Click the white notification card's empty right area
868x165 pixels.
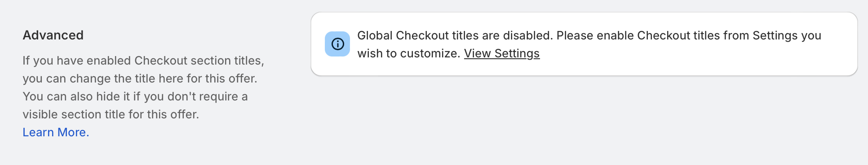pos(719,58)
